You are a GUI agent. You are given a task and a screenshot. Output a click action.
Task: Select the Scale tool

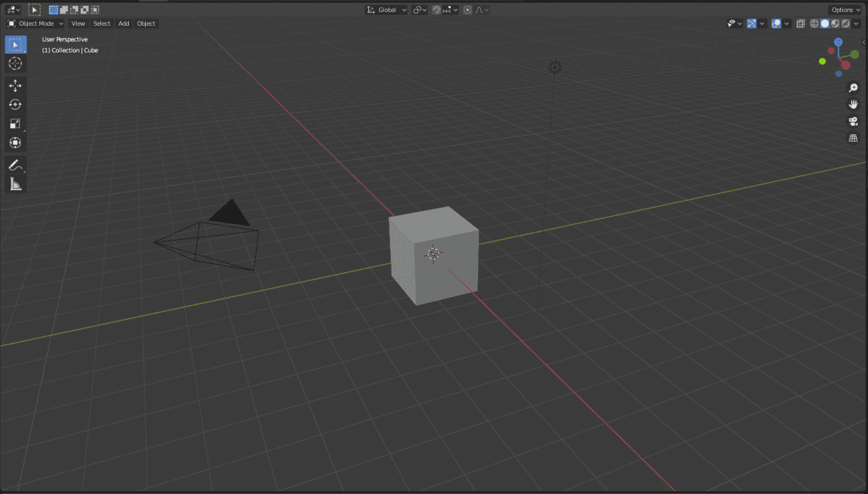click(x=15, y=123)
